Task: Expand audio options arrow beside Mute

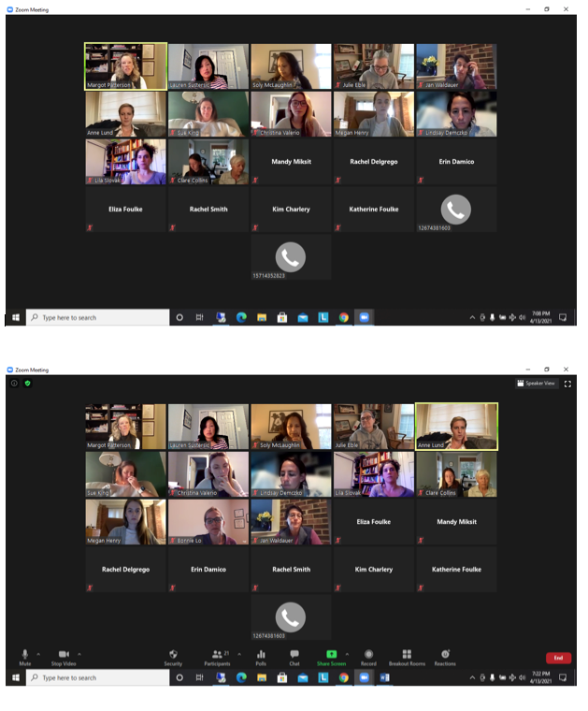Action: click(x=38, y=654)
